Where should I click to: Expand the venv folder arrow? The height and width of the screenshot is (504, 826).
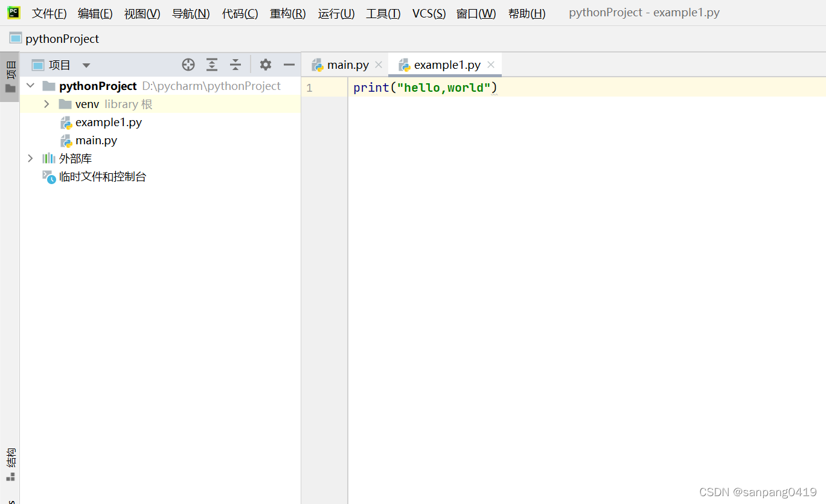point(47,104)
